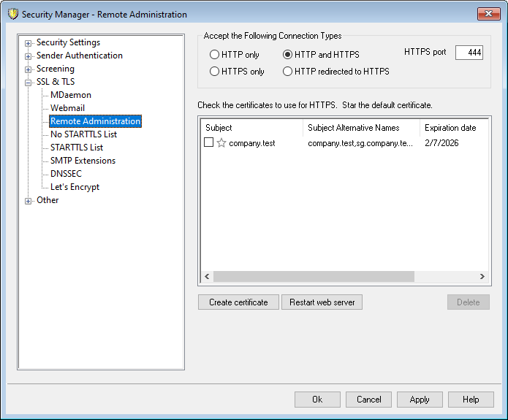Go to the DNSSEC tree item
508x420 pixels.
point(66,174)
